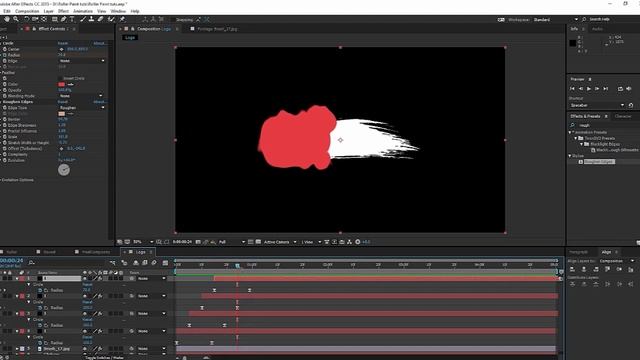The height and width of the screenshot is (360, 640).
Task: Select the Zoom tool in toolbar
Action: [x=16, y=19]
